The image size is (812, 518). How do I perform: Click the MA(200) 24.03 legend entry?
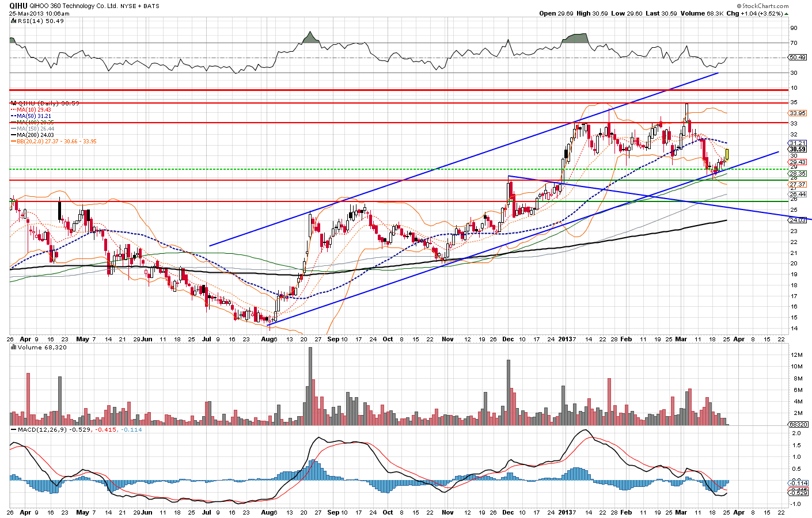pyautogui.click(x=36, y=135)
